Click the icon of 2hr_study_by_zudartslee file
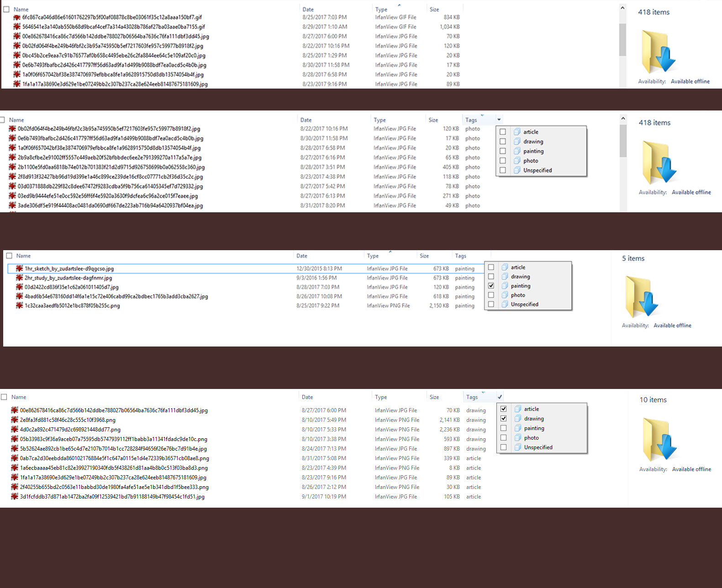This screenshot has height=588, width=722. (x=19, y=278)
